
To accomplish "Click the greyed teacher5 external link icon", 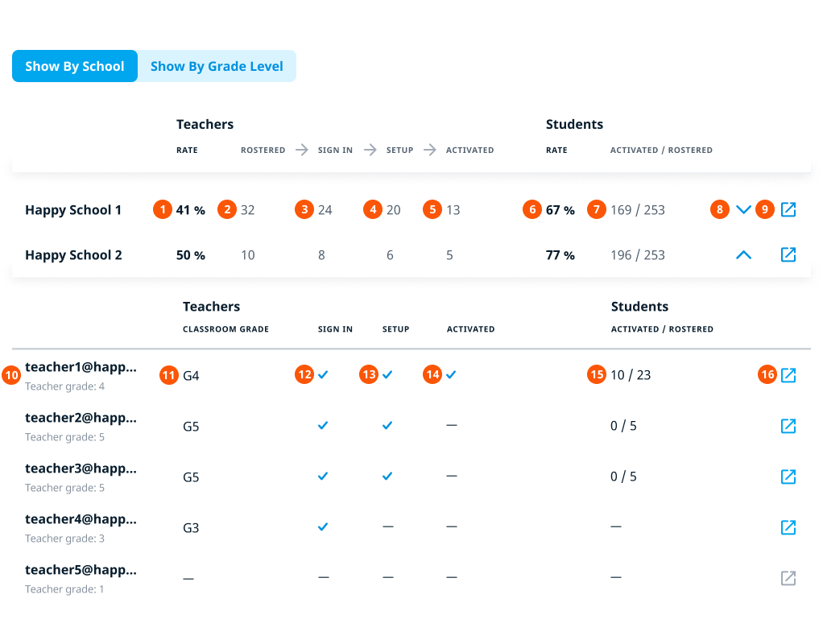I will pos(788,578).
